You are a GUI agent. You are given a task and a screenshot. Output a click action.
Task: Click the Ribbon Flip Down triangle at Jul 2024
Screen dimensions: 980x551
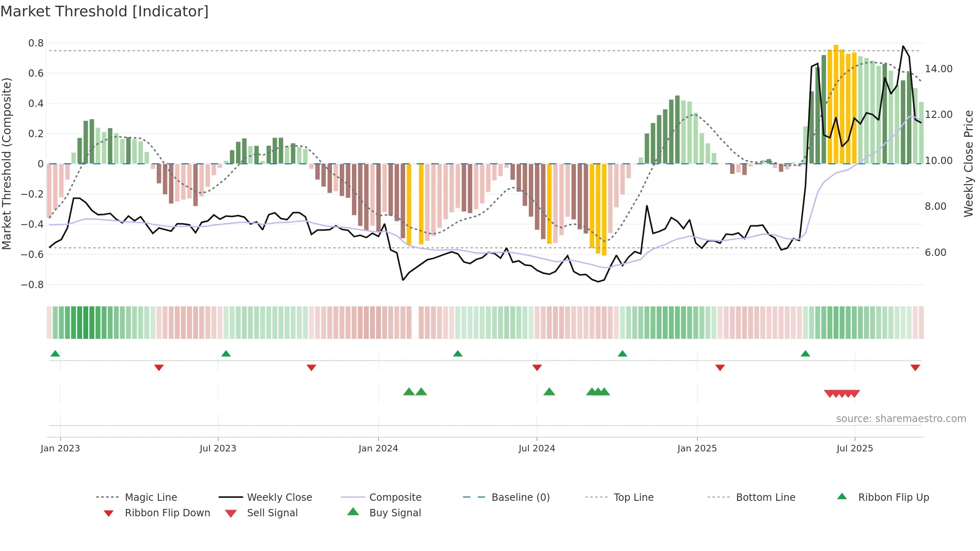(x=537, y=368)
